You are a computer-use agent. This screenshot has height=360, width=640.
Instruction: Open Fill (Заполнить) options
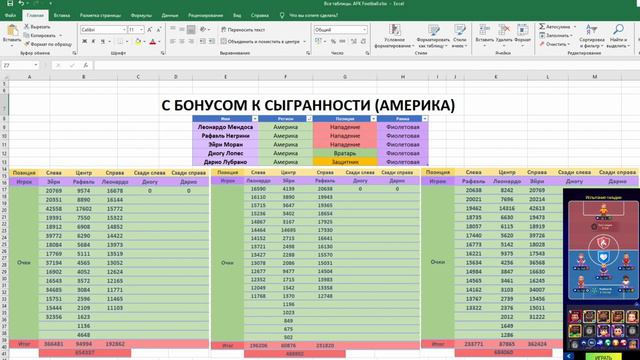[x=556, y=36]
